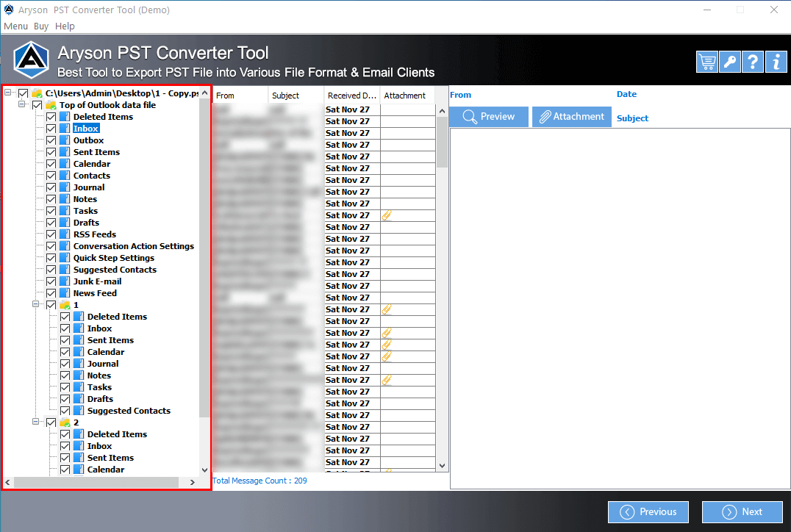Click folder icon of subfolder 1

[65, 304]
